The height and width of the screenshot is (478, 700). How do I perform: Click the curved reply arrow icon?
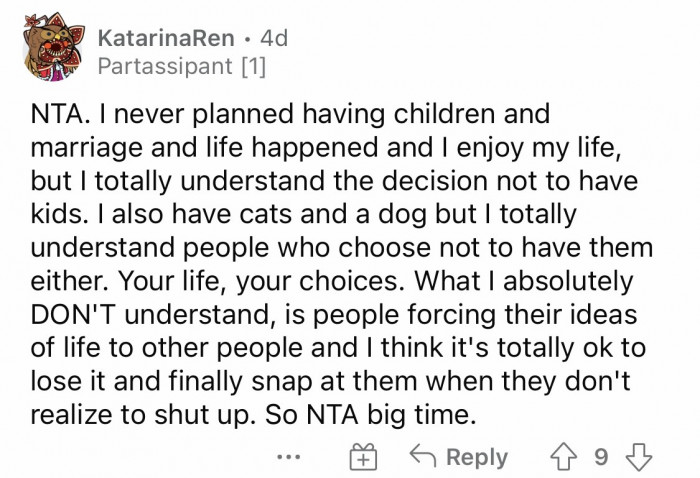(x=420, y=456)
